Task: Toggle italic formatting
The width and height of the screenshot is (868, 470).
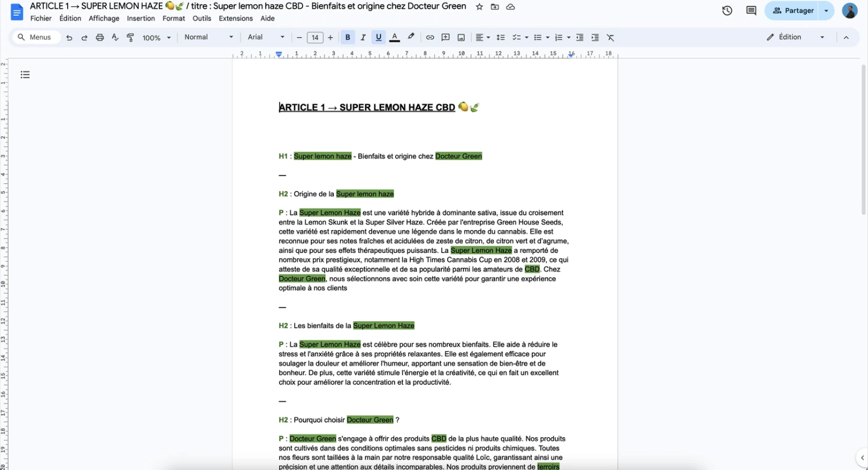Action: 363,37
